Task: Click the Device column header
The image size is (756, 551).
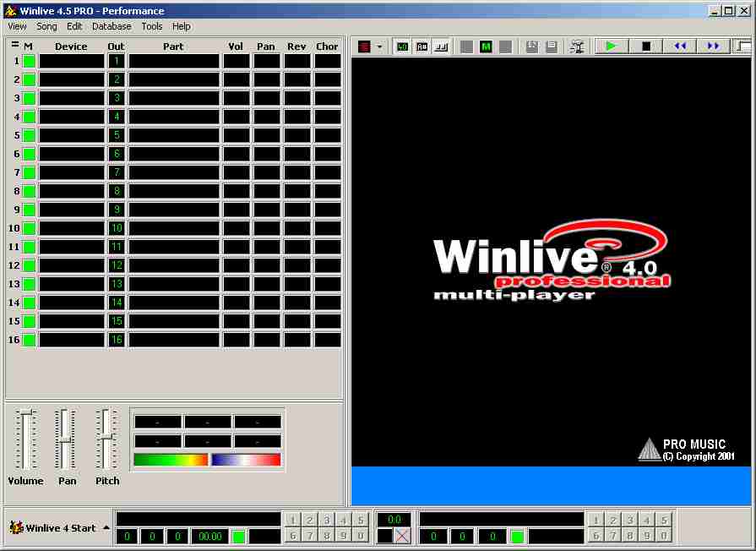Action: (71, 46)
